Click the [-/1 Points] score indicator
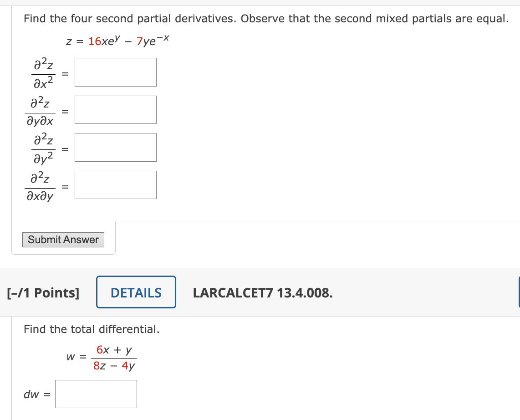 (43, 293)
